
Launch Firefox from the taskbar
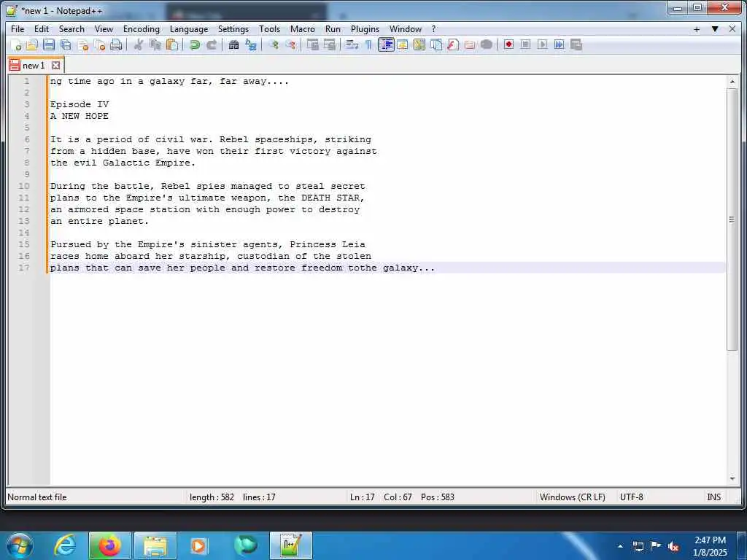[x=109, y=545]
